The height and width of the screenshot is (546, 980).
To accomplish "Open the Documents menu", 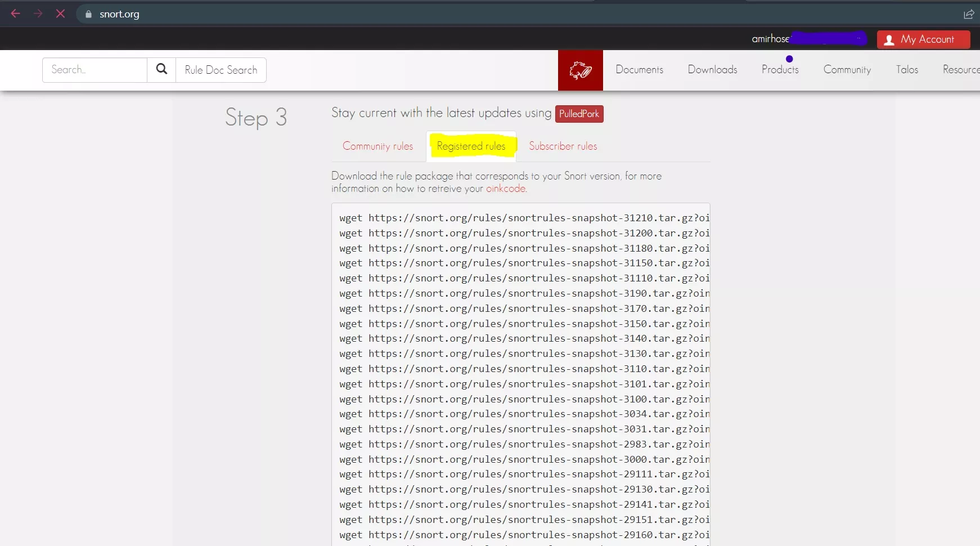I will [639, 70].
